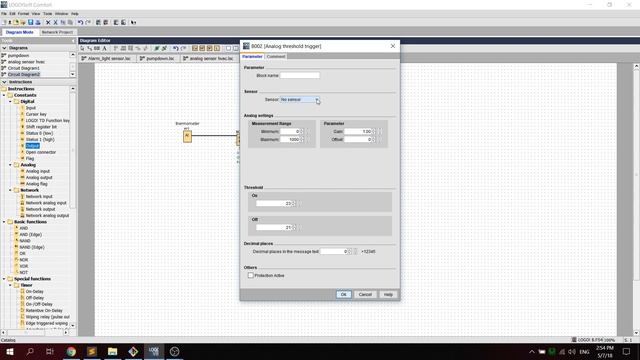Open Task View on the taskbar

pos(50,351)
